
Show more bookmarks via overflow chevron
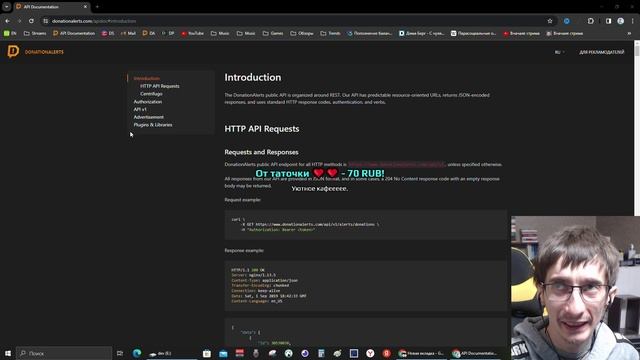629,33
